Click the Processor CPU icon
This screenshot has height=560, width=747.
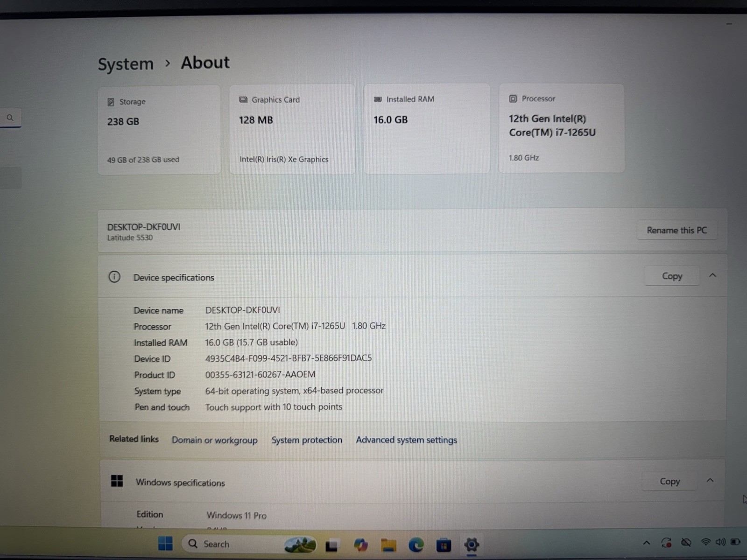point(513,98)
